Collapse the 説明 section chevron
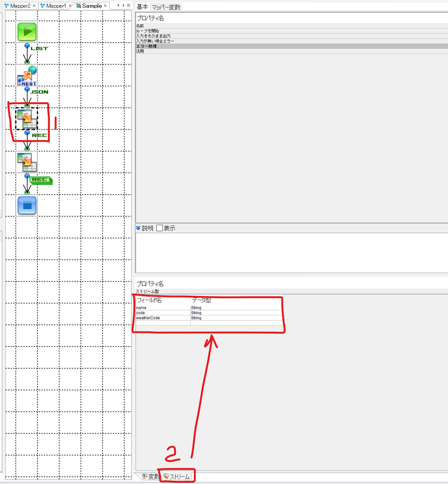The width and height of the screenshot is (448, 484). pyautogui.click(x=138, y=228)
